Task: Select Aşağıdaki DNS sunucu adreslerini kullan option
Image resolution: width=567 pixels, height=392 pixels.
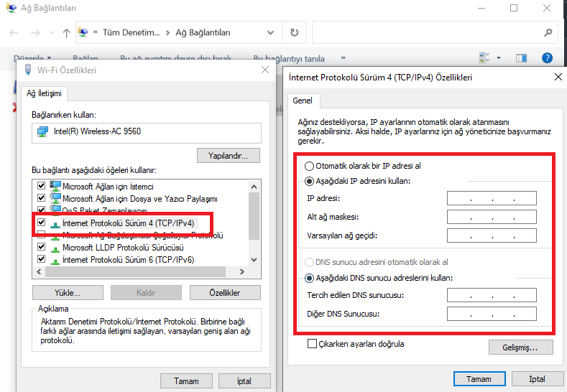Action: pyautogui.click(x=309, y=278)
